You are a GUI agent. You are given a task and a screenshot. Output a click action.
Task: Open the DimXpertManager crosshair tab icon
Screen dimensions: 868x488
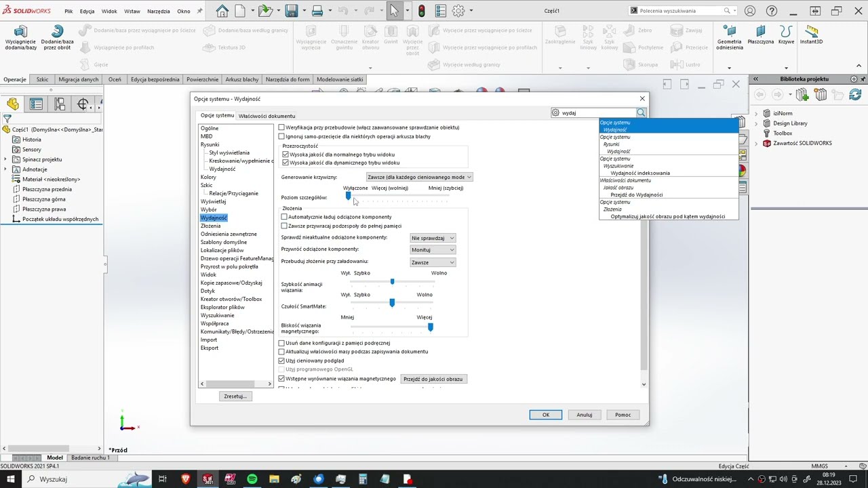(x=83, y=104)
